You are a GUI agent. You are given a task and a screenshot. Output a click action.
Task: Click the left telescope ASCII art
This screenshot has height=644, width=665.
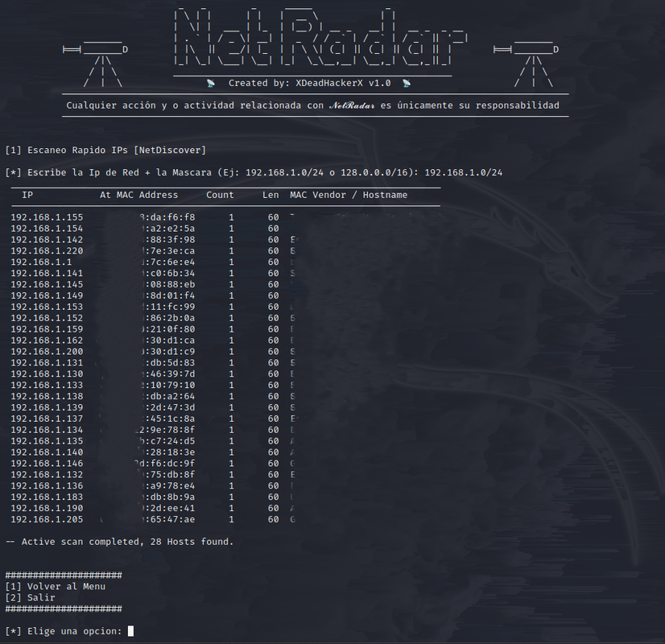(x=96, y=64)
